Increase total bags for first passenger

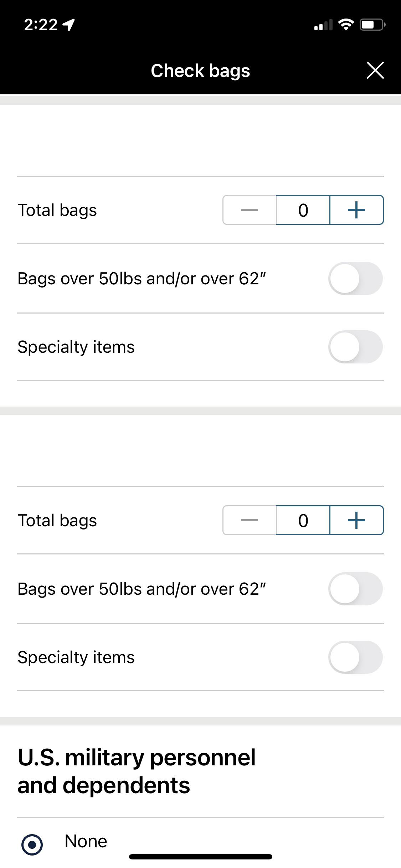click(356, 210)
